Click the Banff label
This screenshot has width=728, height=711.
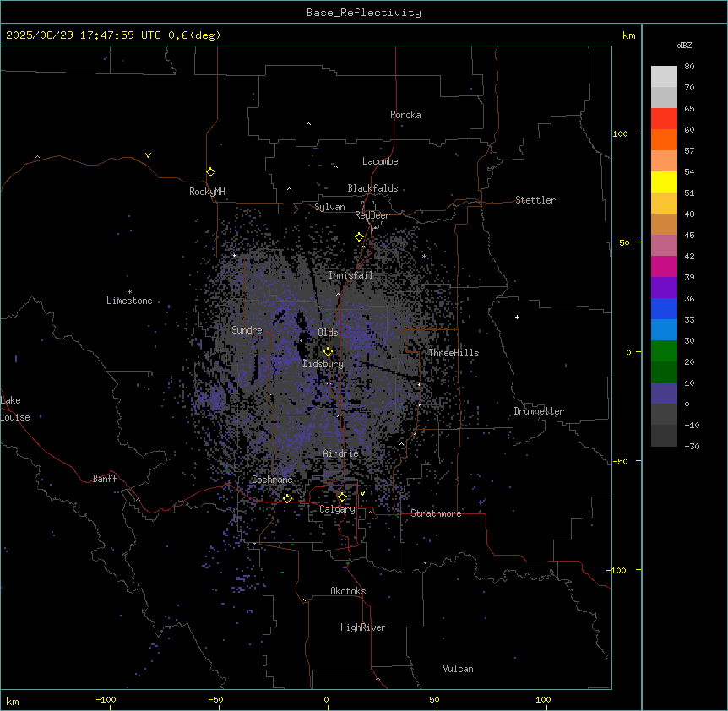point(105,479)
